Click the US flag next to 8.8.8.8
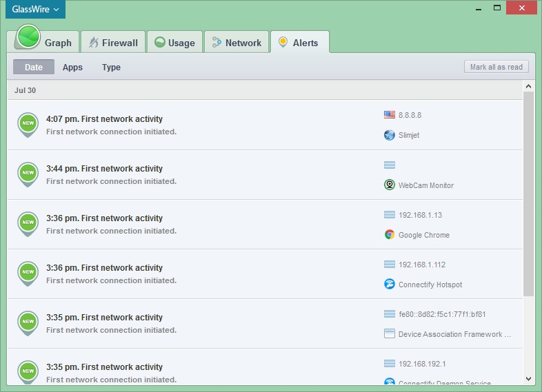The image size is (542, 392). (x=389, y=114)
